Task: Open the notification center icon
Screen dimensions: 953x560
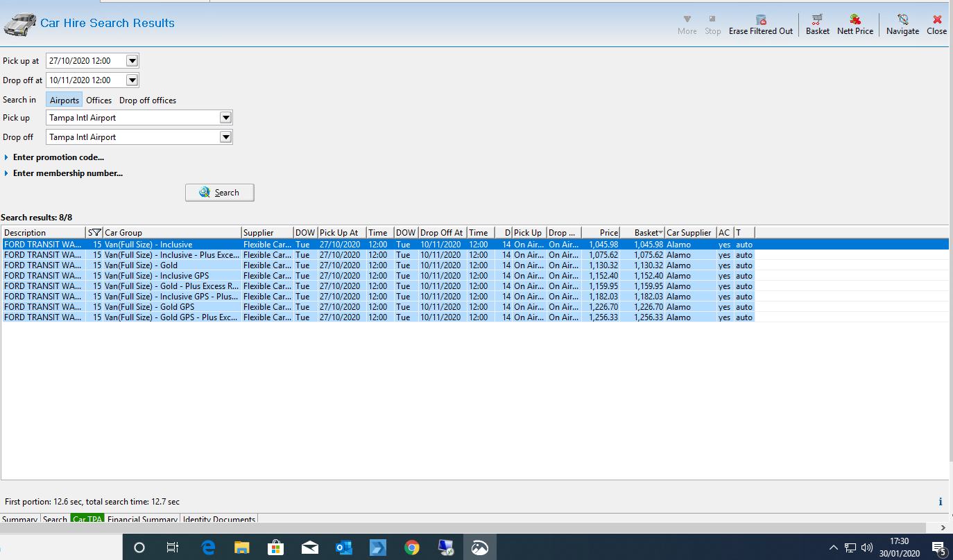Action: [938, 548]
